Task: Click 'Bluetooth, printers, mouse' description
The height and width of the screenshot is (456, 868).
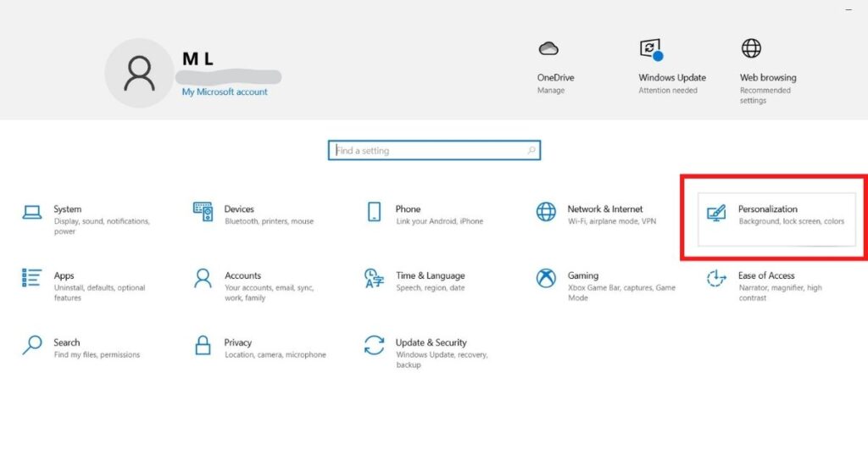Action: pos(269,221)
